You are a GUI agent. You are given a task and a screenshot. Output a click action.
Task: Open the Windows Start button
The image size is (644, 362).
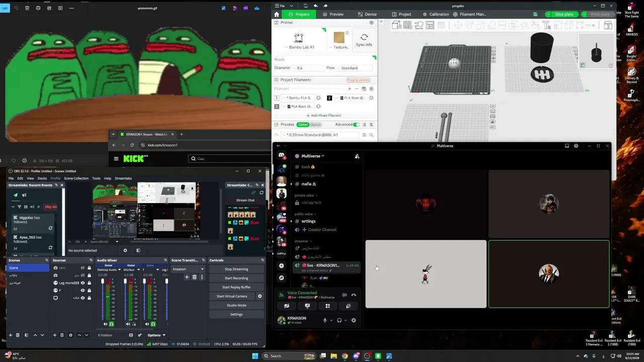pyautogui.click(x=255, y=356)
